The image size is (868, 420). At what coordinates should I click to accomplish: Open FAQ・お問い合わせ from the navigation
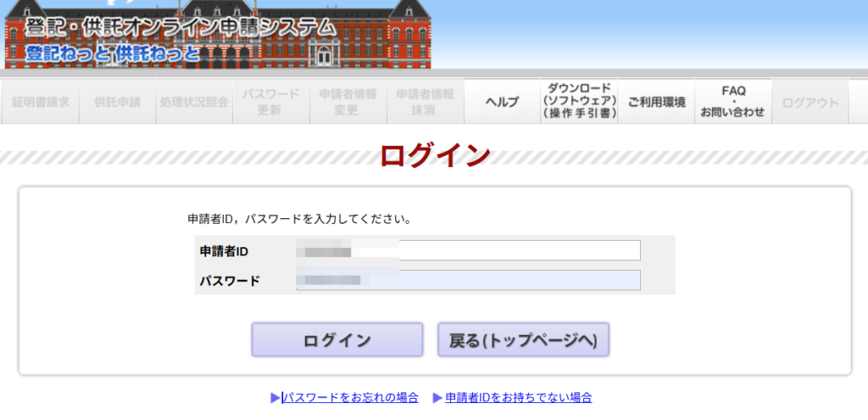pyautogui.click(x=733, y=102)
